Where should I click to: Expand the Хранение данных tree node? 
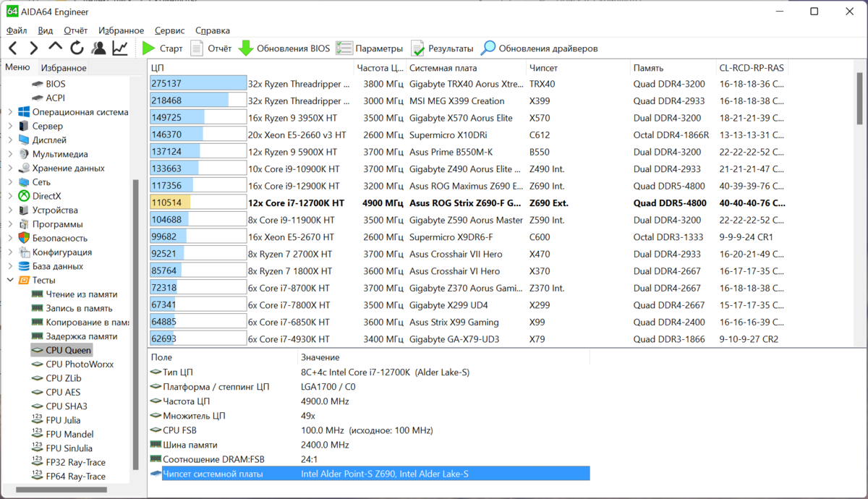tap(9, 168)
